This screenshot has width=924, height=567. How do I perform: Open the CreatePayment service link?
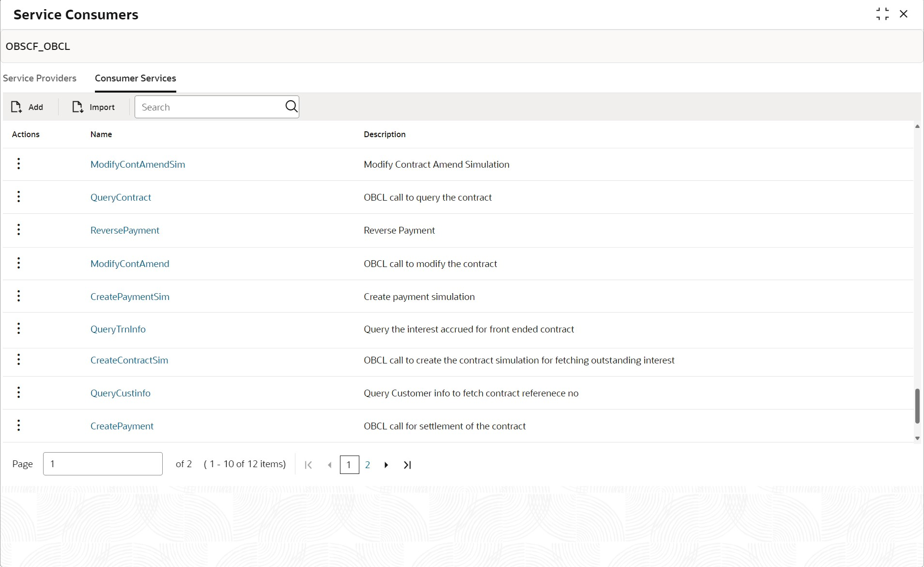(x=122, y=426)
